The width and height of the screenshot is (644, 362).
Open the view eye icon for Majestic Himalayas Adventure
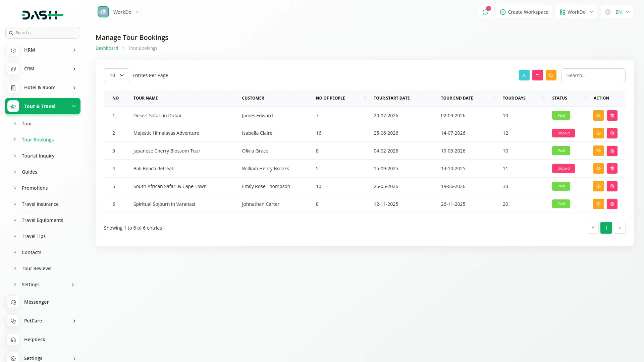(x=599, y=133)
